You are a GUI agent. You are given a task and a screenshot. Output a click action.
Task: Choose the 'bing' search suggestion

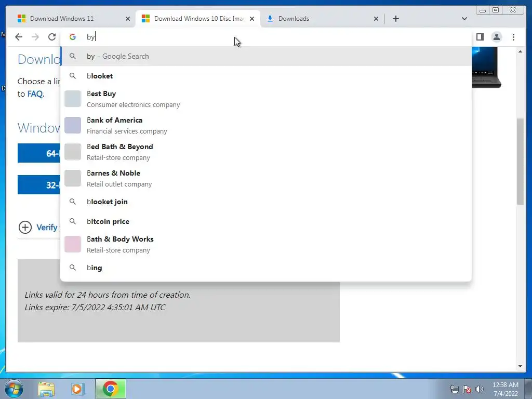pos(266,268)
